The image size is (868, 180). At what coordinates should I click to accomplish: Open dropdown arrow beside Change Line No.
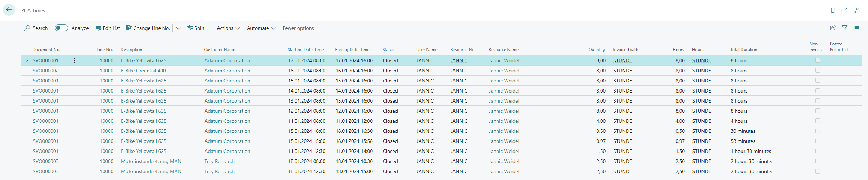tap(178, 28)
